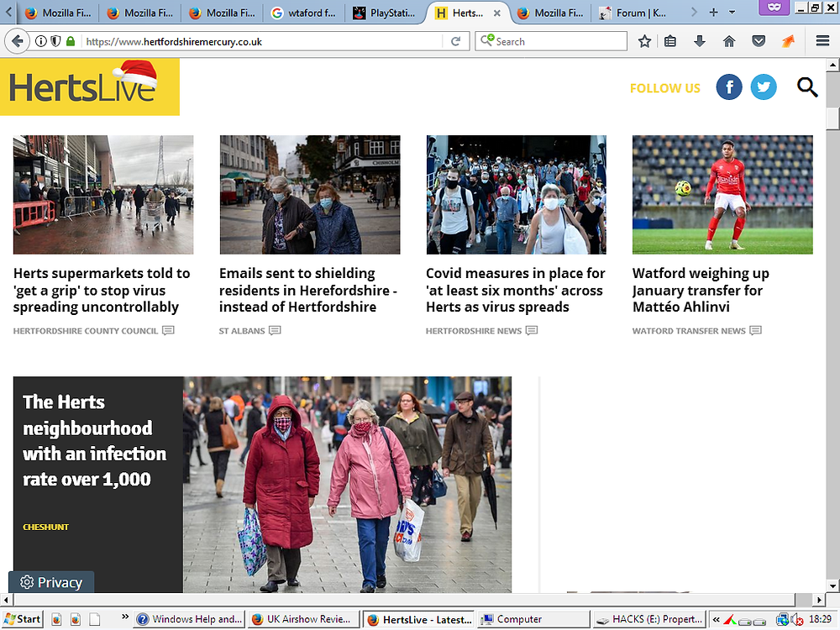This screenshot has width=840, height=630.
Task: Click the HERTFORDSHIRE NEWS tag
Action: (474, 331)
